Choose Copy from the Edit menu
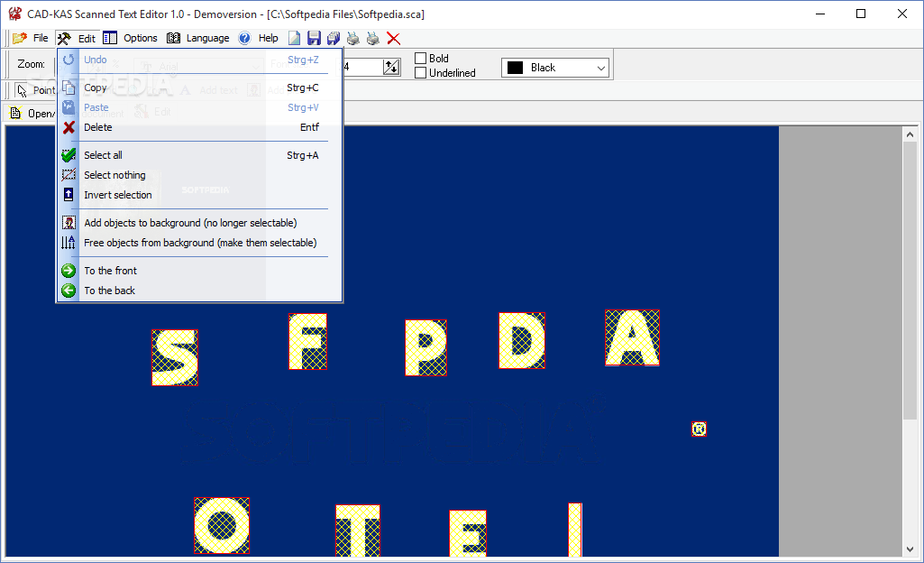 [199, 88]
